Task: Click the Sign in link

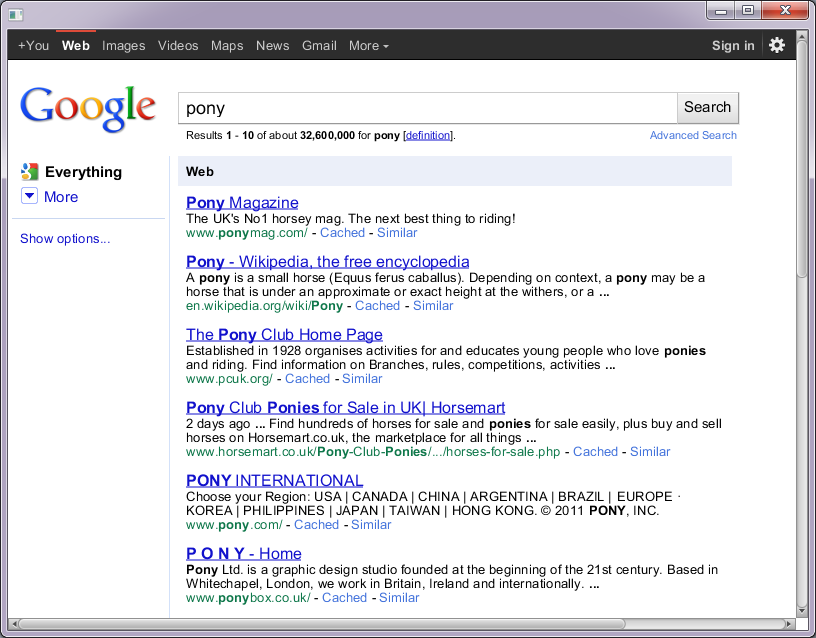Action: [x=733, y=46]
